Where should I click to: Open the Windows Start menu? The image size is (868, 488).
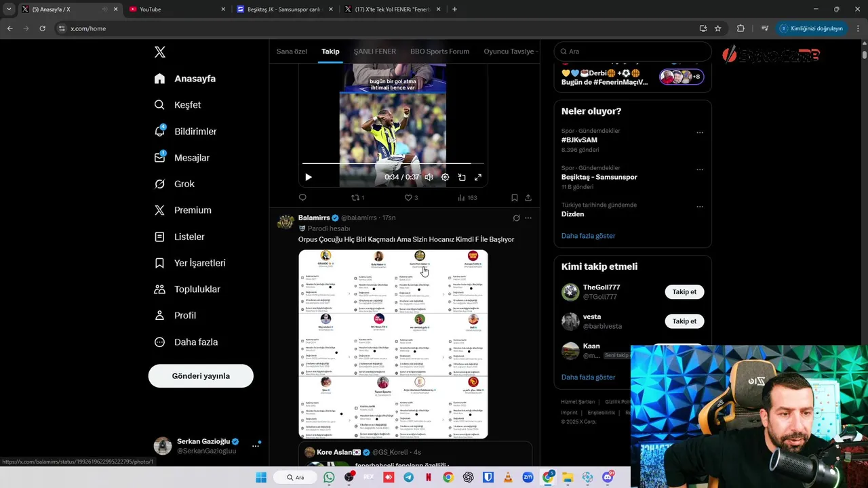pos(261,477)
